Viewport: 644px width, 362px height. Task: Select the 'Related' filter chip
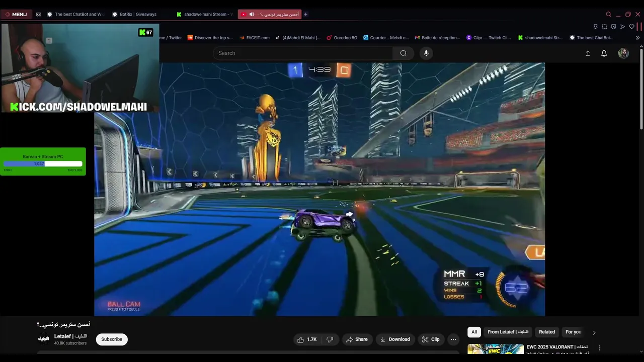[x=547, y=332]
